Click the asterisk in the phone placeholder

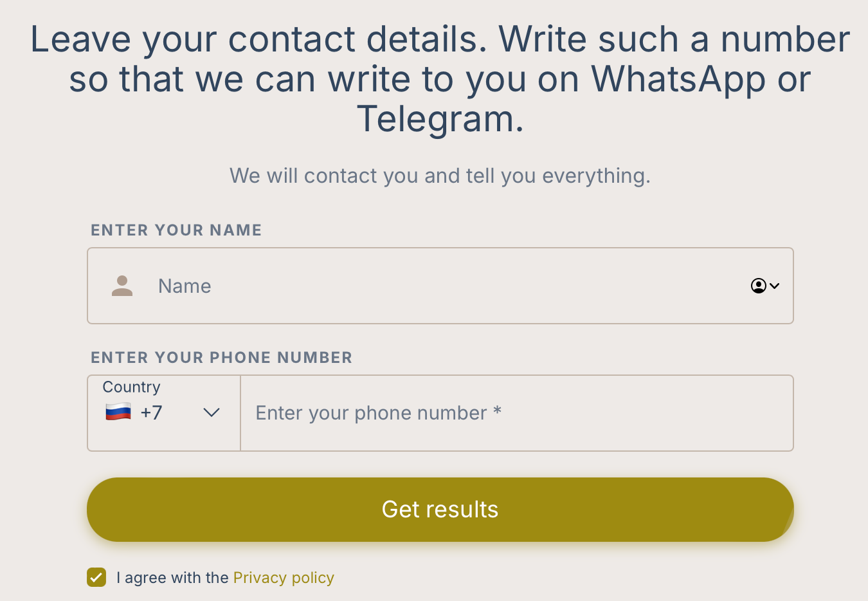497,411
